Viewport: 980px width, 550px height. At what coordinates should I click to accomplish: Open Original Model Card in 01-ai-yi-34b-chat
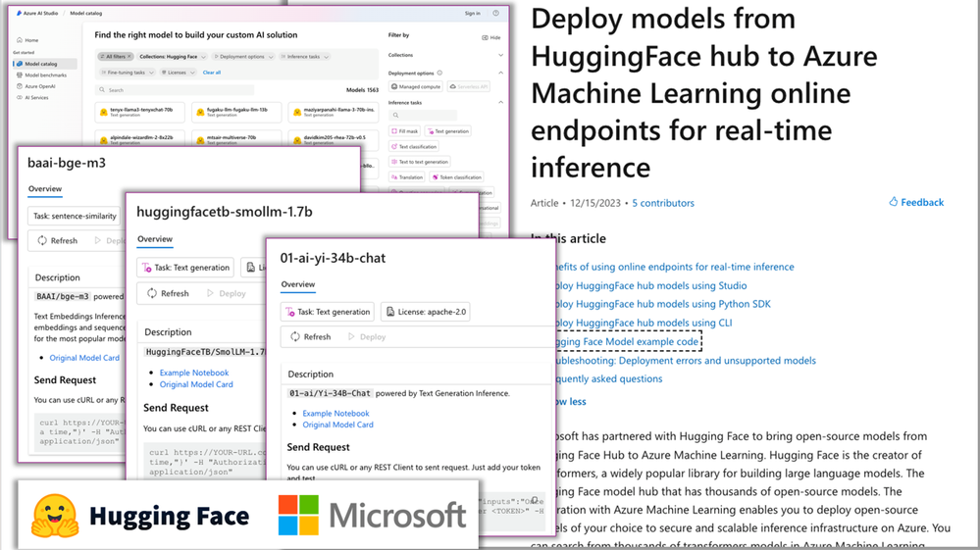pos(337,425)
